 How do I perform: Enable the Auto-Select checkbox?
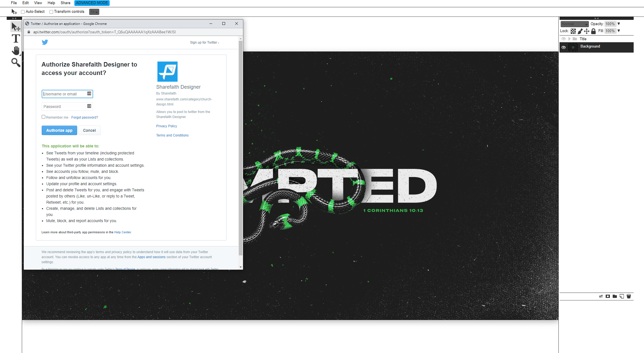pos(23,12)
